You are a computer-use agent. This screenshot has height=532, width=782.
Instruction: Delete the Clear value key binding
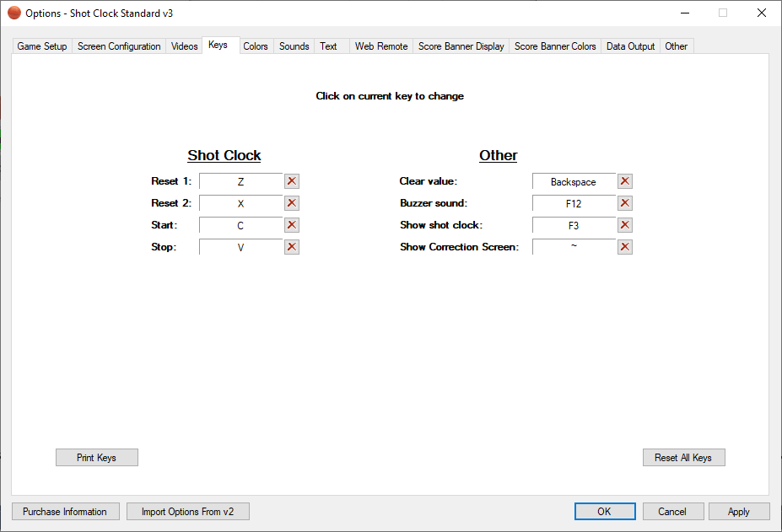pos(625,181)
